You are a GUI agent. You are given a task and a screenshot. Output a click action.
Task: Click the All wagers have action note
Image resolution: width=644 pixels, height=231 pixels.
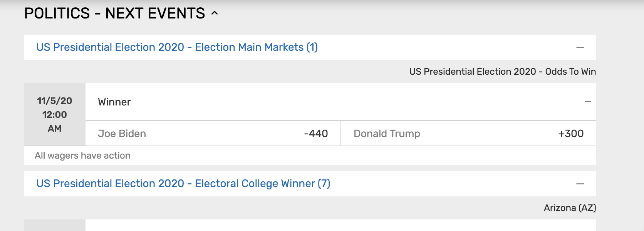click(82, 156)
